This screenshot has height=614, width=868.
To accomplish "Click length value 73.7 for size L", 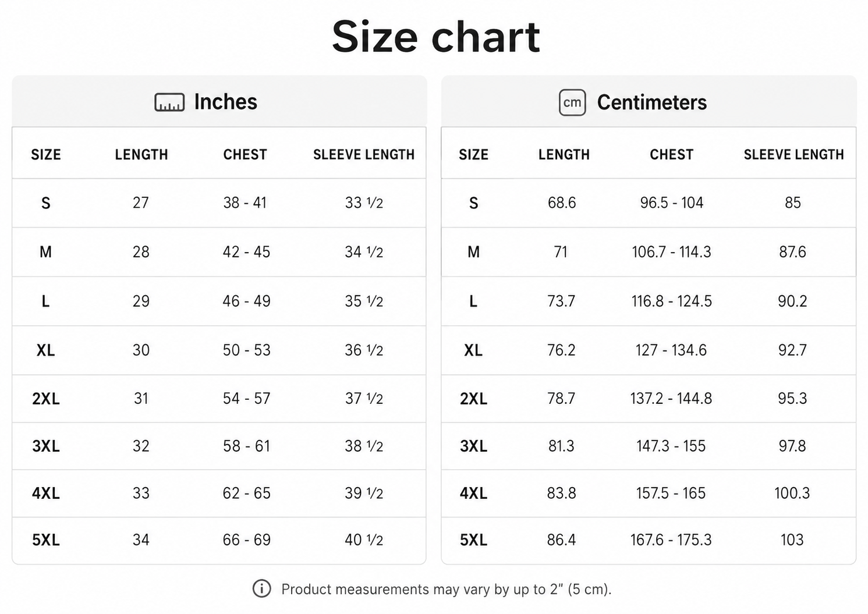I will (561, 301).
